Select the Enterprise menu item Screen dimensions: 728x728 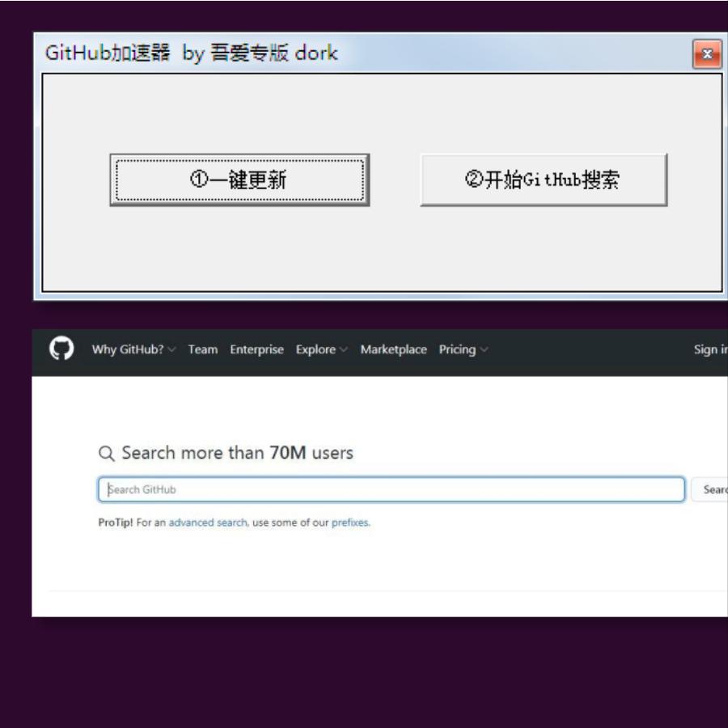point(256,349)
